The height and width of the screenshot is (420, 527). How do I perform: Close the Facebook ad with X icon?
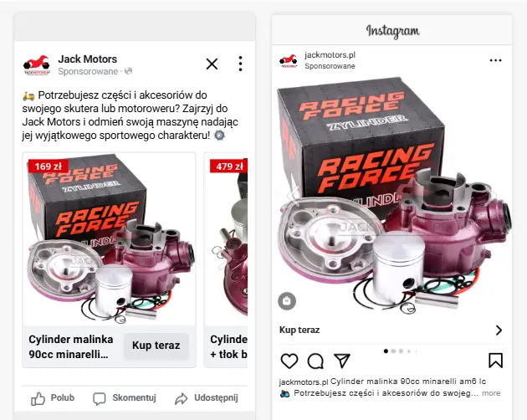(x=212, y=64)
